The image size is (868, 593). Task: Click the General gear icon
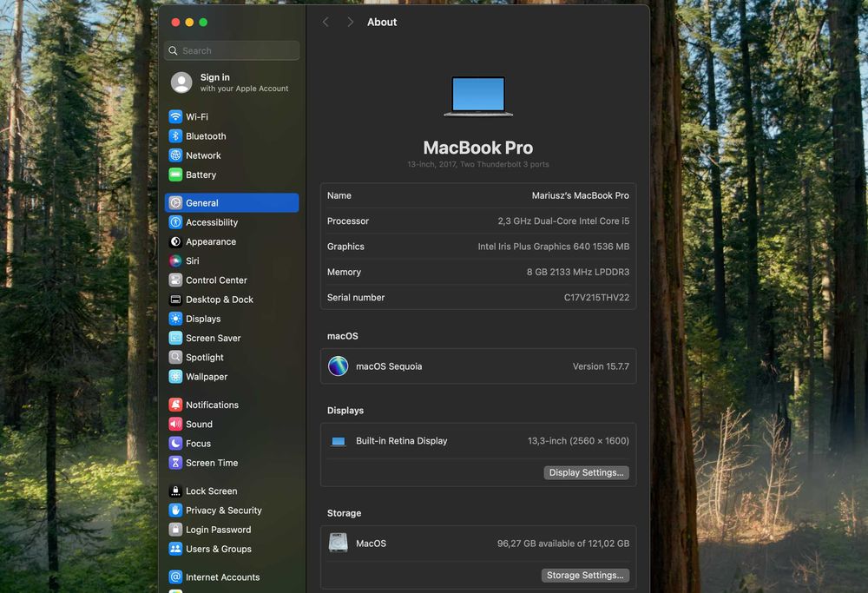click(175, 202)
